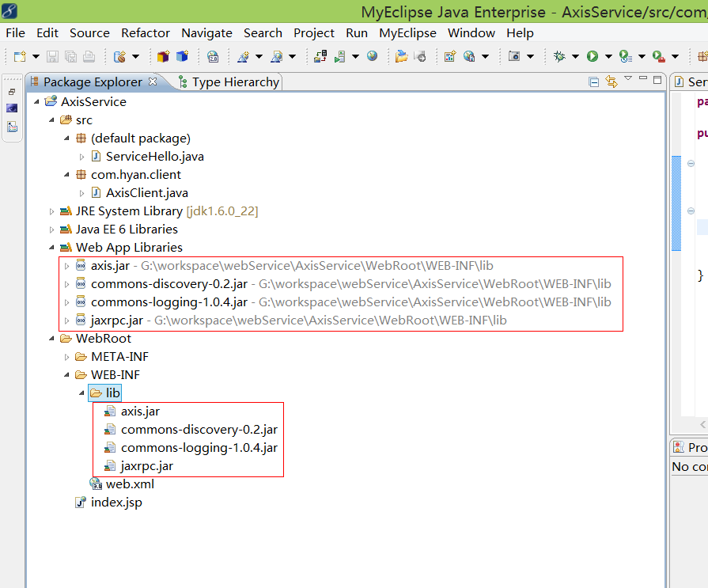Click the deploy to server icon
Viewport: 708px width, 588px height.
pos(320,56)
